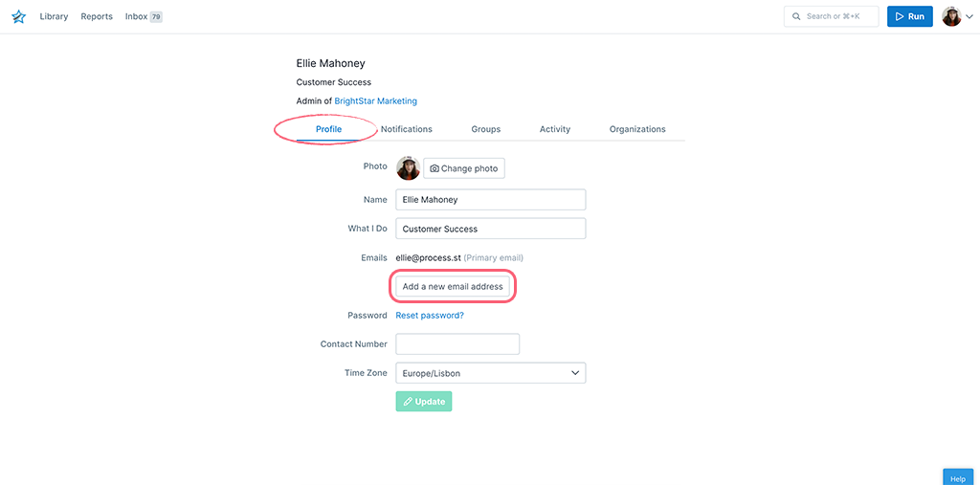Switch to the Notifications tab
This screenshot has width=980, height=485.
[406, 129]
